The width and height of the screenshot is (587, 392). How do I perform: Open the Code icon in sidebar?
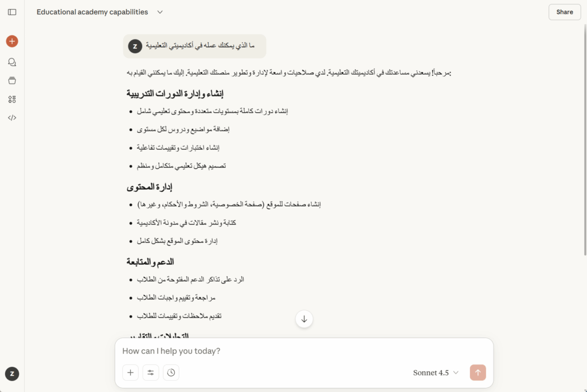12,117
